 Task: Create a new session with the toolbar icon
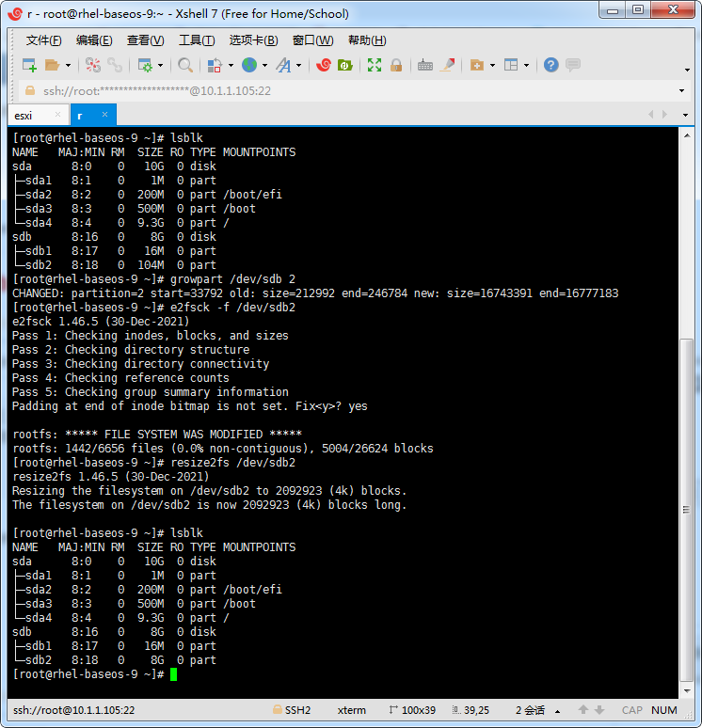(30, 66)
